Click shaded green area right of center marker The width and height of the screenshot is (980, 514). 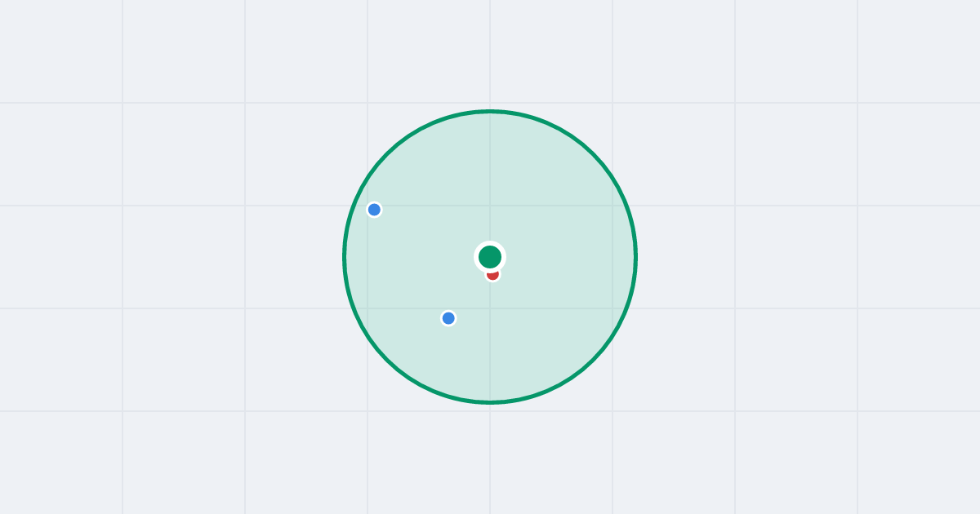pos(563,257)
